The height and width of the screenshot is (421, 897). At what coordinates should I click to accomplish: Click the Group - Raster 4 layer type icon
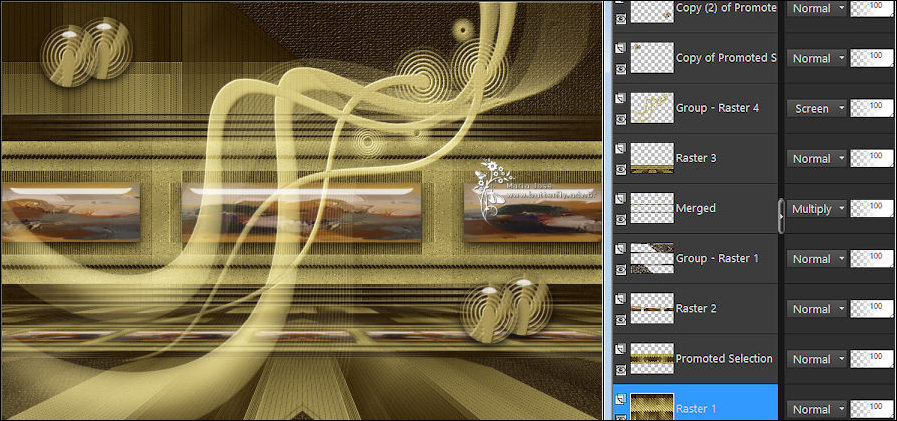tap(620, 98)
